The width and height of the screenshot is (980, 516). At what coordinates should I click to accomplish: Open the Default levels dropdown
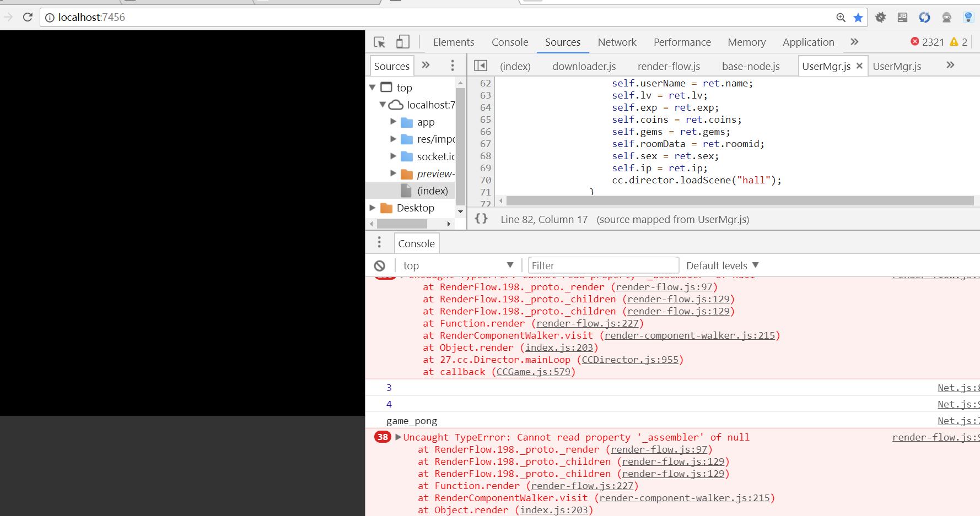(x=722, y=265)
